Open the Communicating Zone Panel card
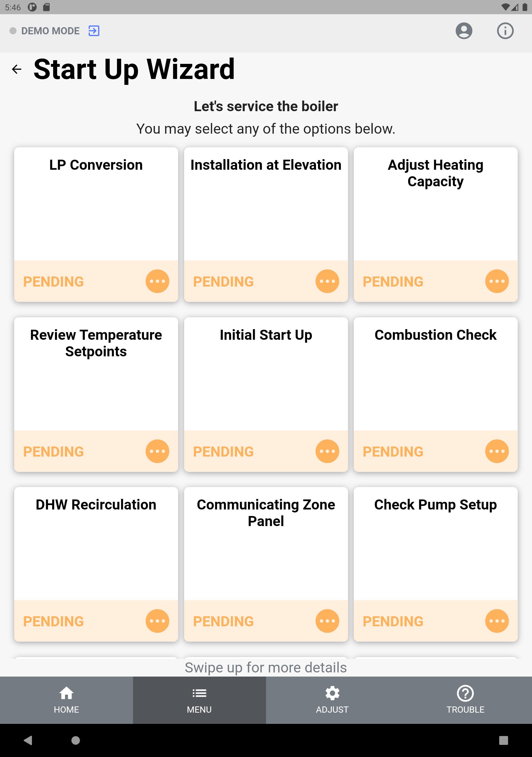Screen dimensions: 532x757 click(266, 564)
